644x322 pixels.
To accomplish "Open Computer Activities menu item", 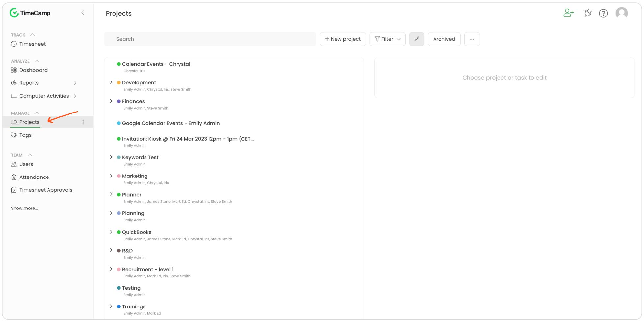I will pos(44,96).
